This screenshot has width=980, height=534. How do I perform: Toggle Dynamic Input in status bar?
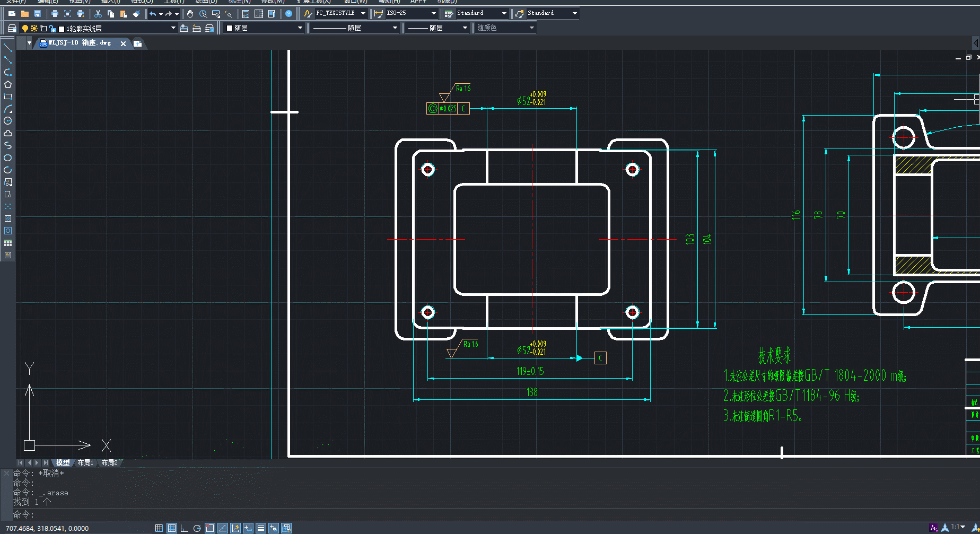click(x=248, y=528)
